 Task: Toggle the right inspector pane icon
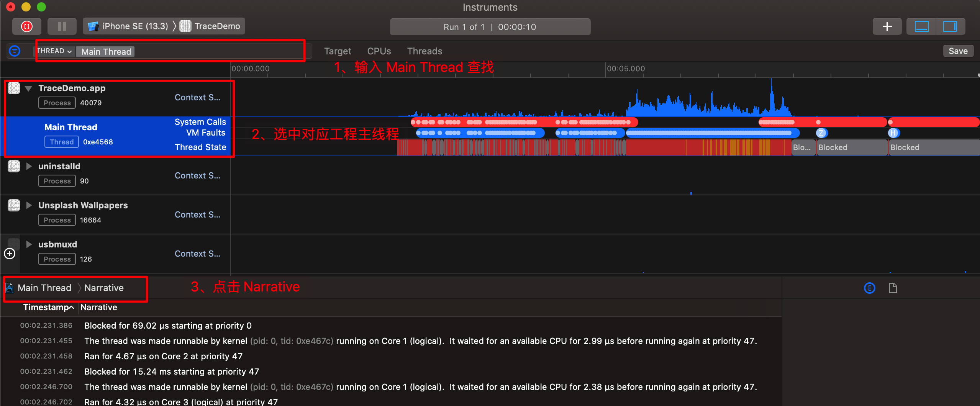pyautogui.click(x=950, y=26)
